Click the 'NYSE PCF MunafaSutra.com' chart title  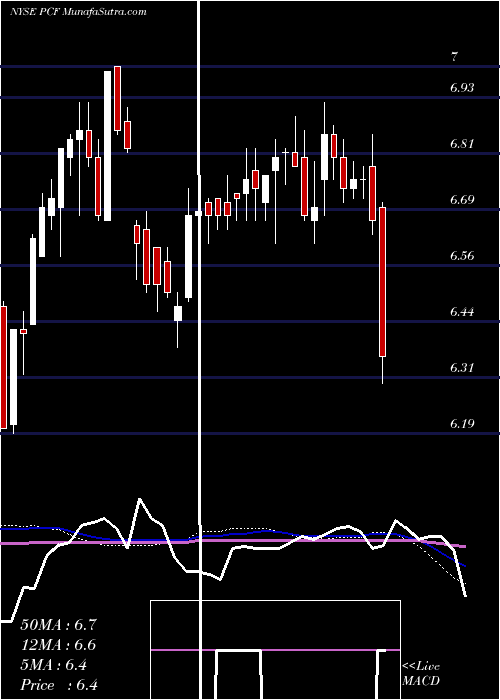[x=78, y=12]
